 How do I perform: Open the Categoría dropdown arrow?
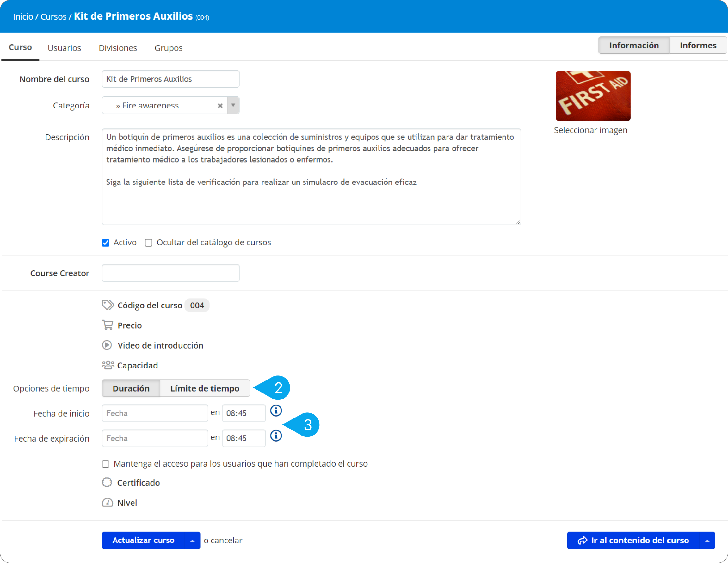point(233,105)
